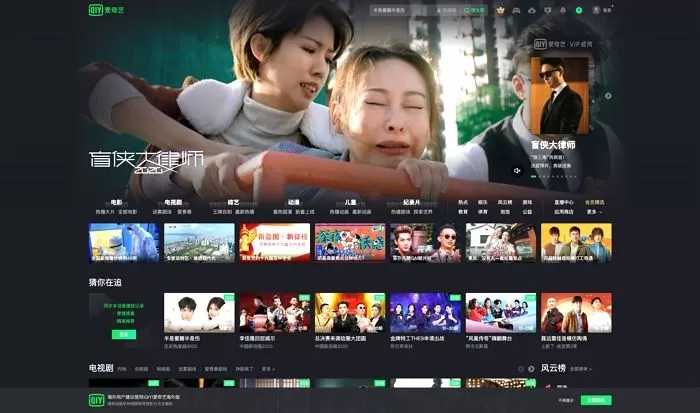
Task: Open 会员精选 link
Action: point(595,202)
